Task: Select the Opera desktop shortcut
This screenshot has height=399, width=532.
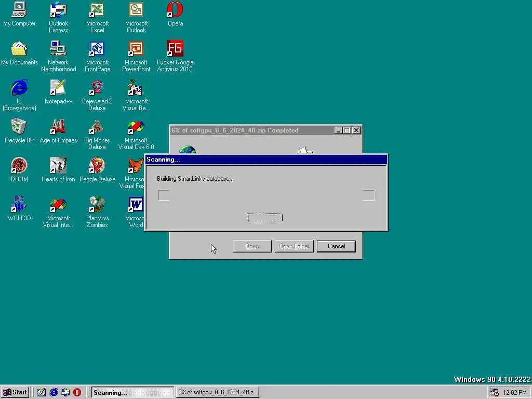Action: 175,14
